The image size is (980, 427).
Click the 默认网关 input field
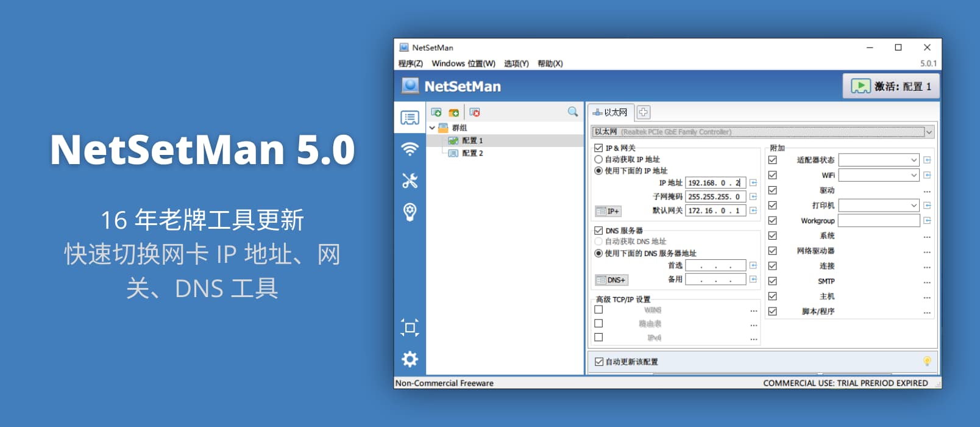click(715, 210)
